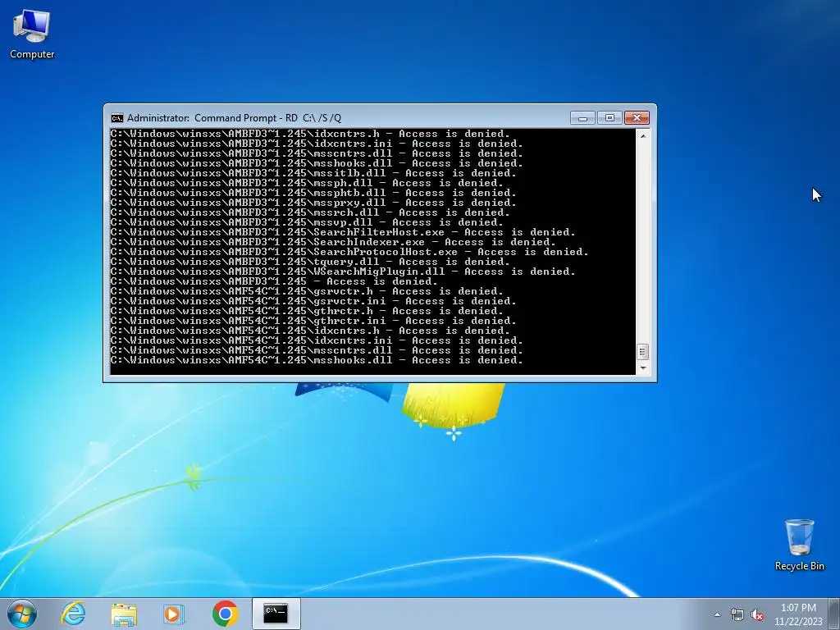This screenshot has height=630, width=840.
Task: Launch Internet Explorer from taskbar
Action: pyautogui.click(x=73, y=614)
